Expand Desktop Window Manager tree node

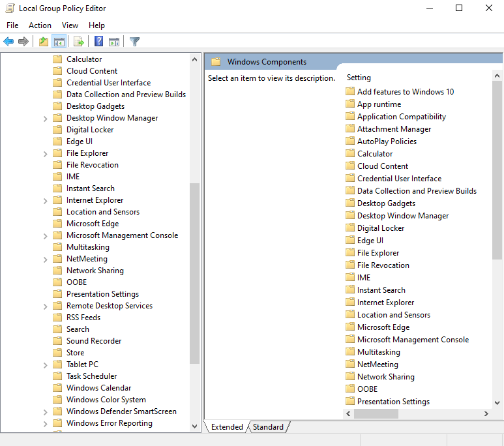46,119
